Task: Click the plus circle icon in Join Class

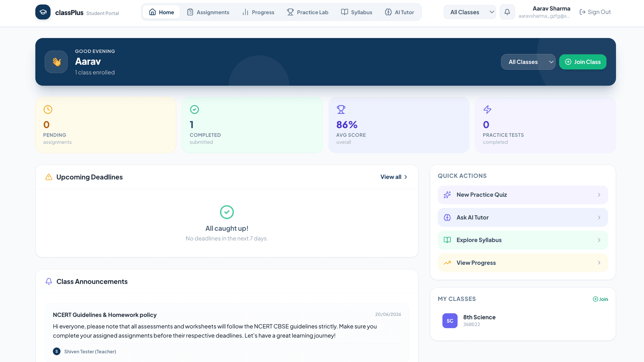Action: coord(568,62)
